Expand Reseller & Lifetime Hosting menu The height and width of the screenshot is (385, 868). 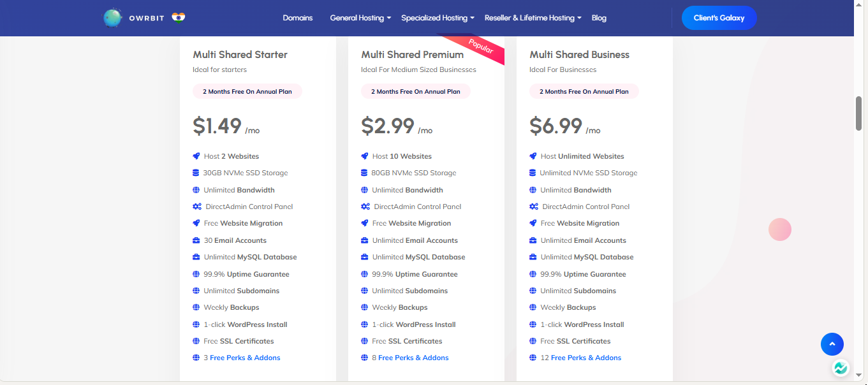coord(533,18)
